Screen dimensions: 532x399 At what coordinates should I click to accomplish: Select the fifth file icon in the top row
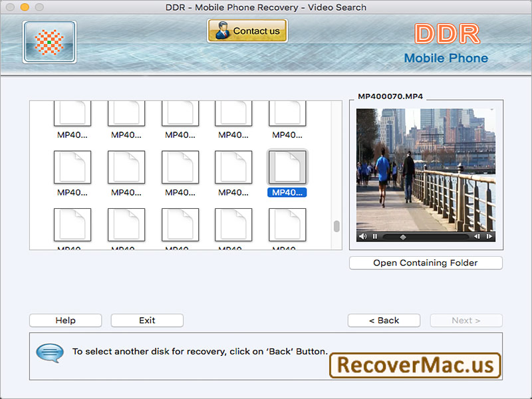coord(287,113)
